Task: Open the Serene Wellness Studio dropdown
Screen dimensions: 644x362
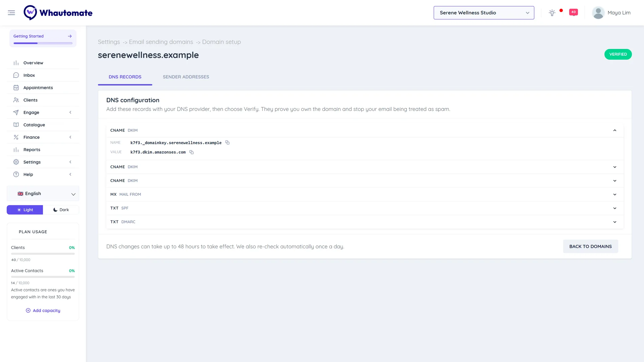Action: pos(484,13)
